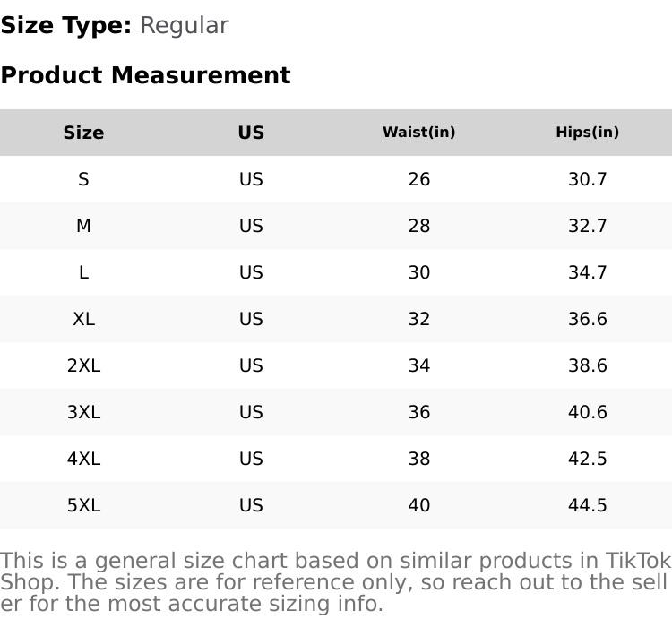Select the 5XL size cell

pyautogui.click(x=83, y=505)
